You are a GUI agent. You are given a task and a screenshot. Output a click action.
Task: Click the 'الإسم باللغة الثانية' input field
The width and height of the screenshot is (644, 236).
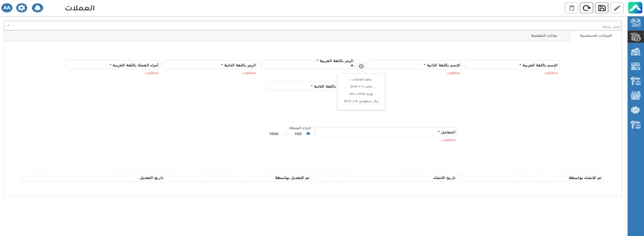(x=414, y=65)
